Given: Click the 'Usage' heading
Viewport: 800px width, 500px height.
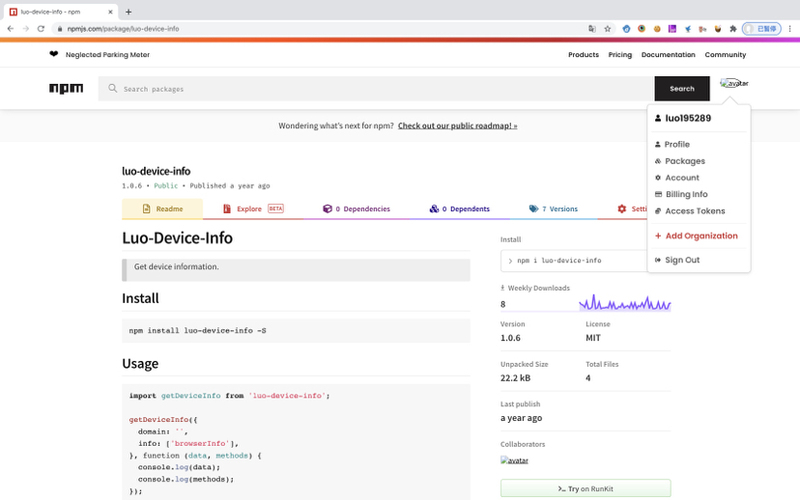Looking at the screenshot, I should (140, 363).
